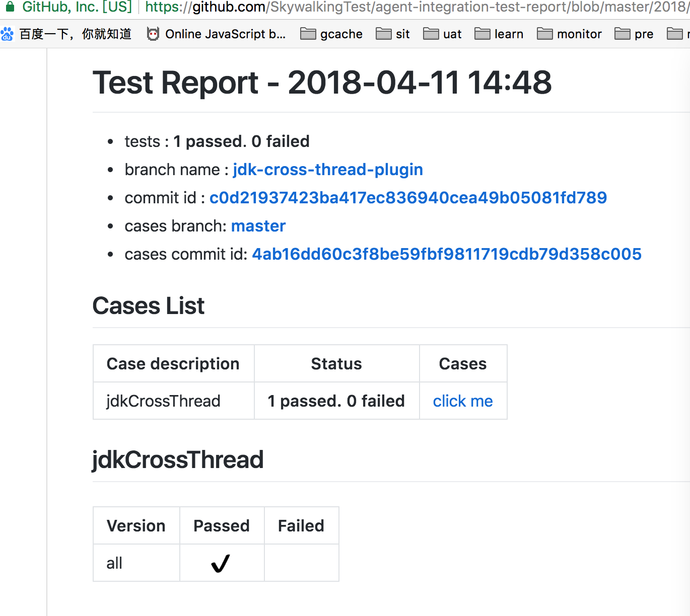Click the Test Report heading

coord(322,83)
